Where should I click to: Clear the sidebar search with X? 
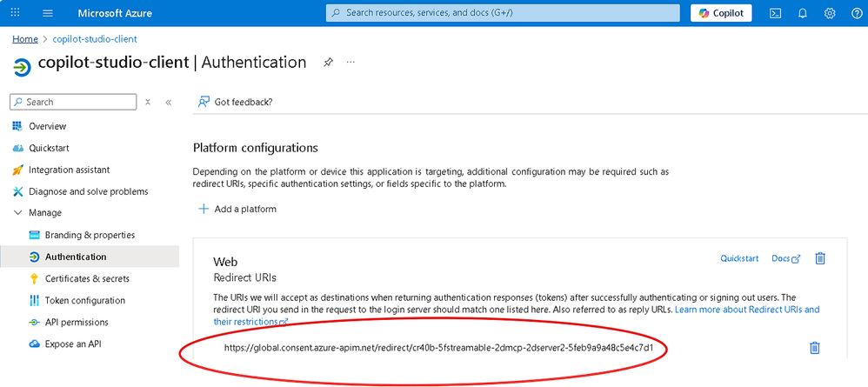148,102
